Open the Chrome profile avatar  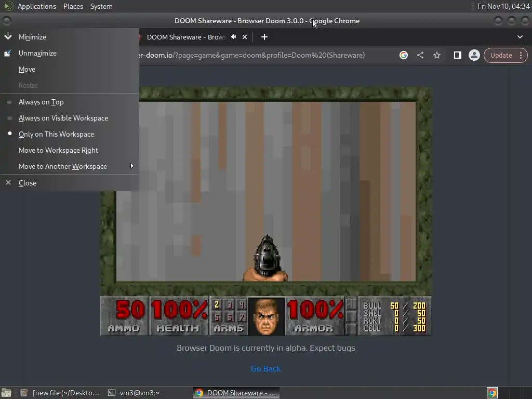click(x=474, y=55)
